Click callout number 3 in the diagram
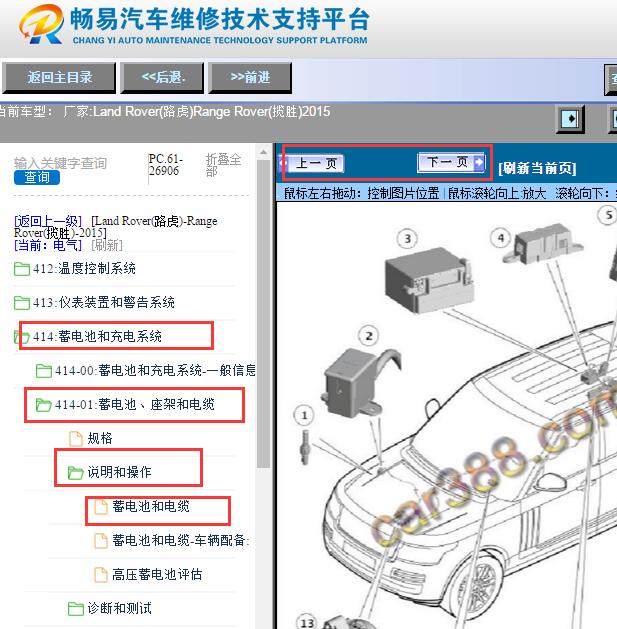617x629 pixels. 407,239
